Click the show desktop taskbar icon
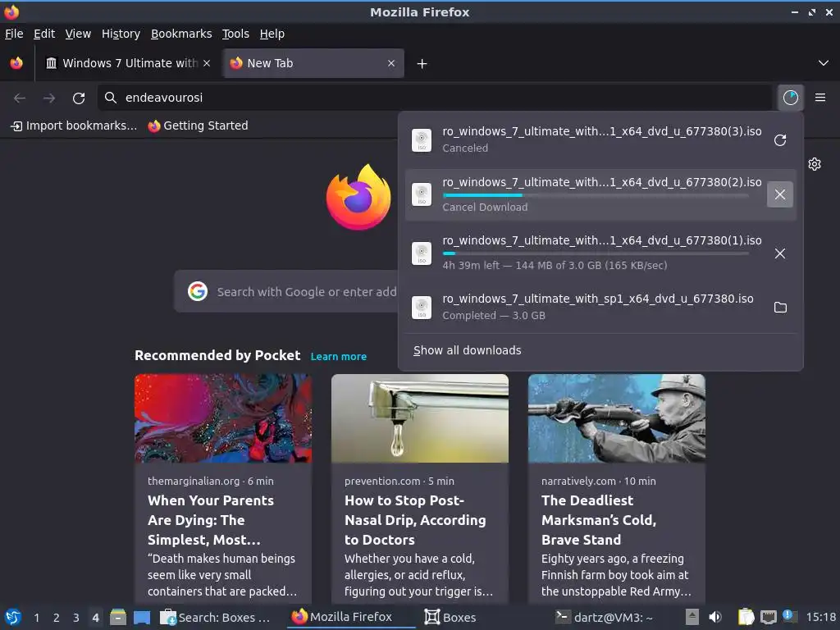 coord(142,617)
